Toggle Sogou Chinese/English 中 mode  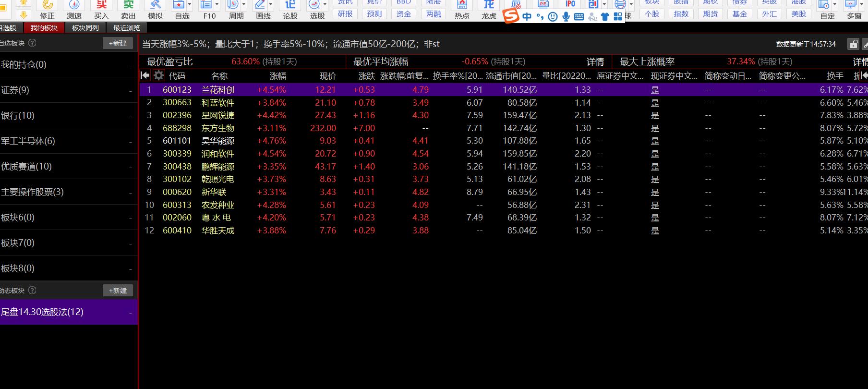pos(527,17)
